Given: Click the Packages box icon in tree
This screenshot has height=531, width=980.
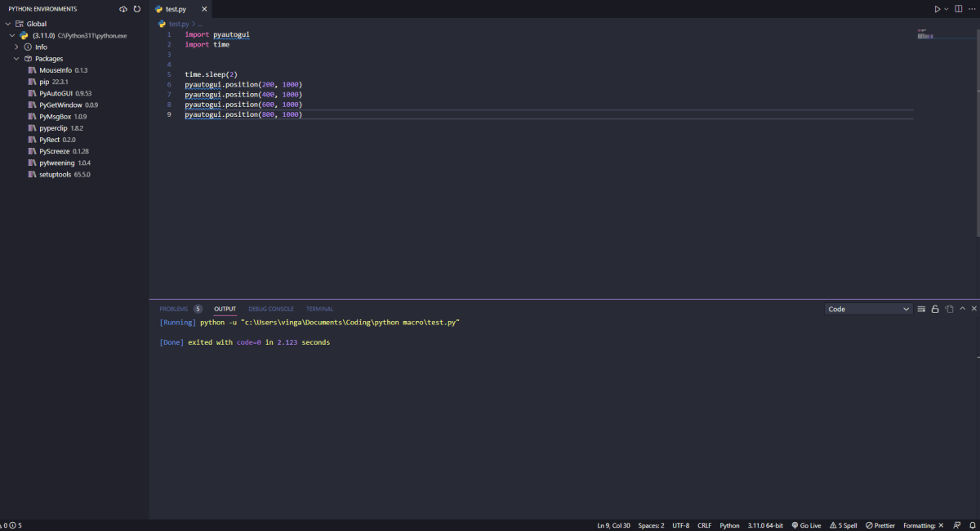Looking at the screenshot, I should pos(28,59).
